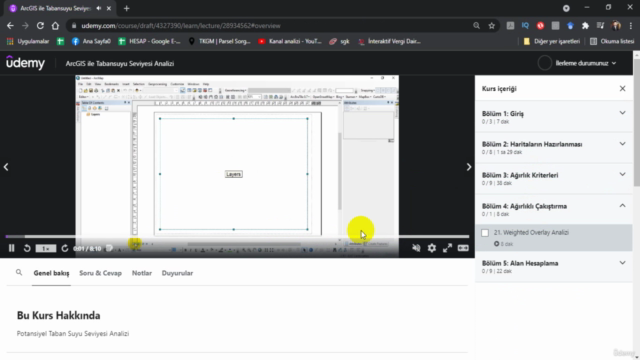Switch to the Notlar tab
Viewport: 640px width, 360px height.
coord(142,273)
